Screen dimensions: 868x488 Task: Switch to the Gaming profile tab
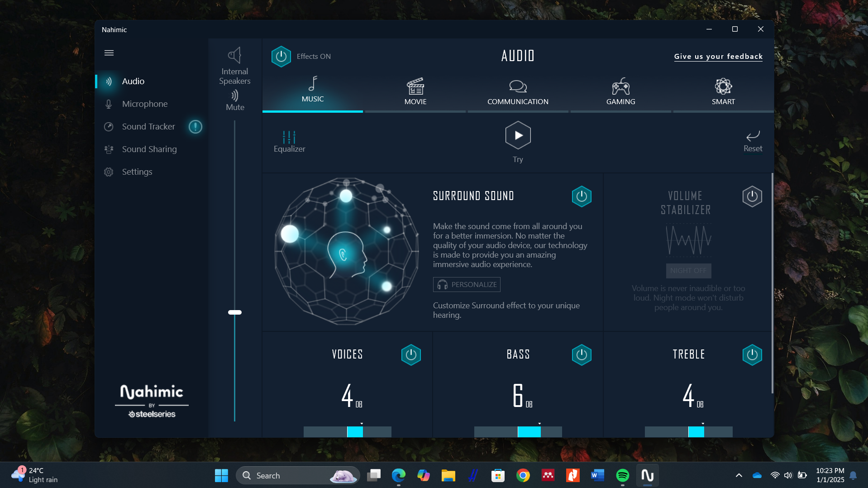(620, 92)
